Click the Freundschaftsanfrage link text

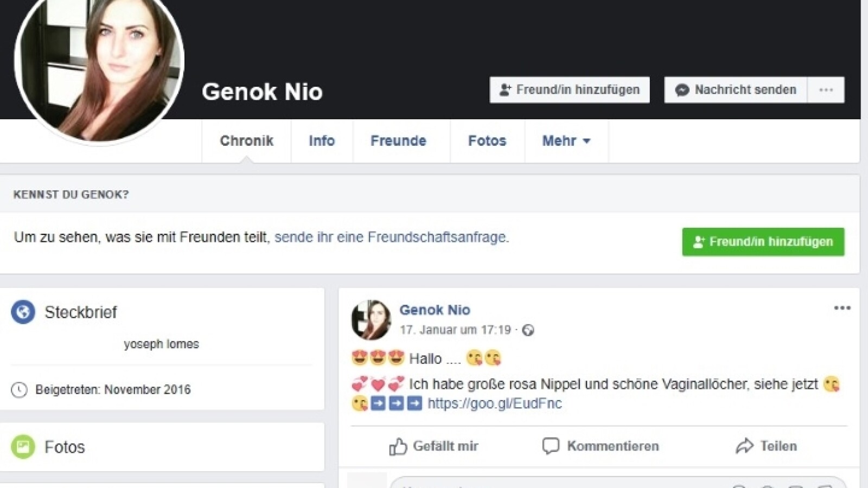(391, 237)
